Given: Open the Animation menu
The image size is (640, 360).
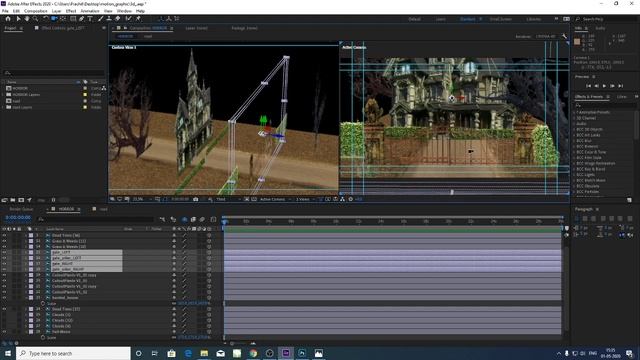Looking at the screenshot, I should [x=90, y=11].
